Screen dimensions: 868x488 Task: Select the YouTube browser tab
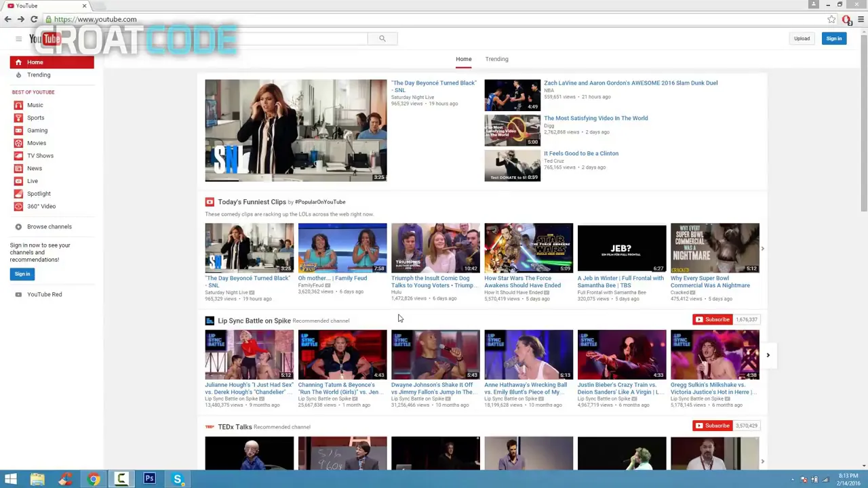[46, 5]
